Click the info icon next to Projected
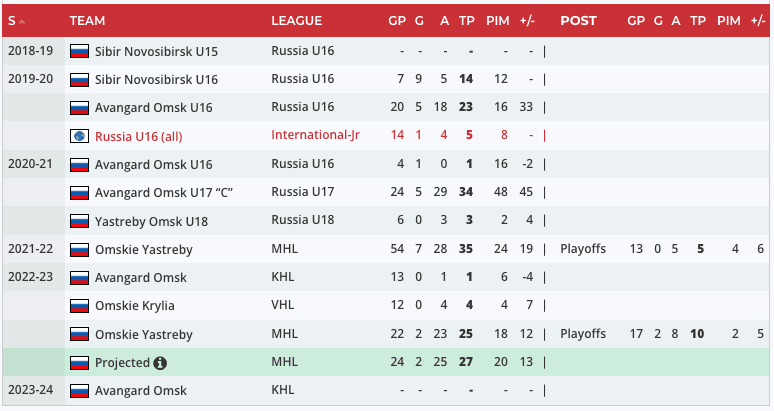 pyautogui.click(x=160, y=363)
